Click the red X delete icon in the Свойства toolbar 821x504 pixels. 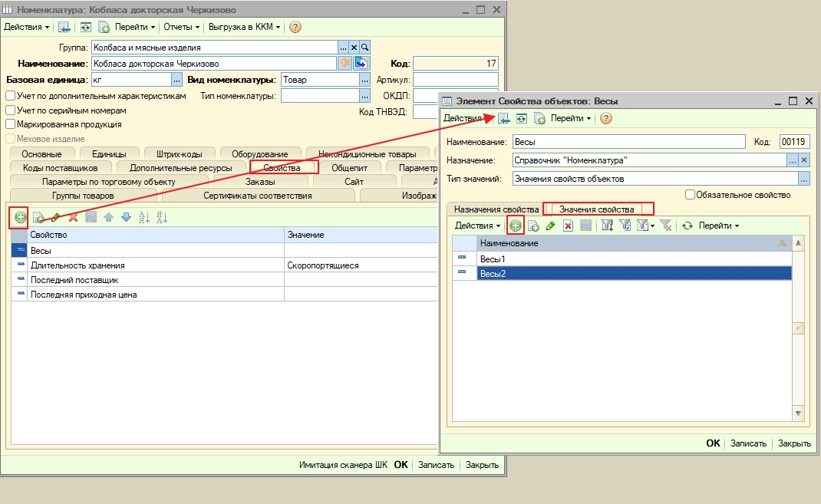pyautogui.click(x=74, y=218)
